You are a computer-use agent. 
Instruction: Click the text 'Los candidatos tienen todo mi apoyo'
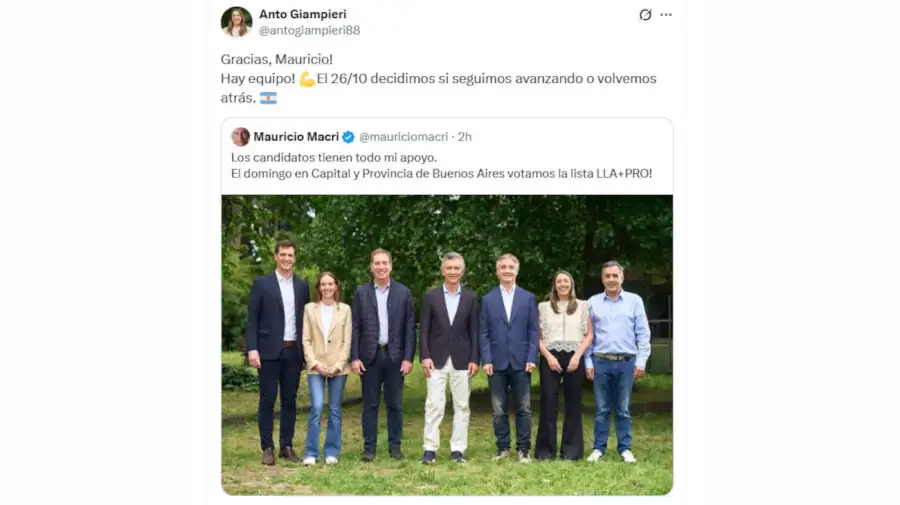[334, 157]
